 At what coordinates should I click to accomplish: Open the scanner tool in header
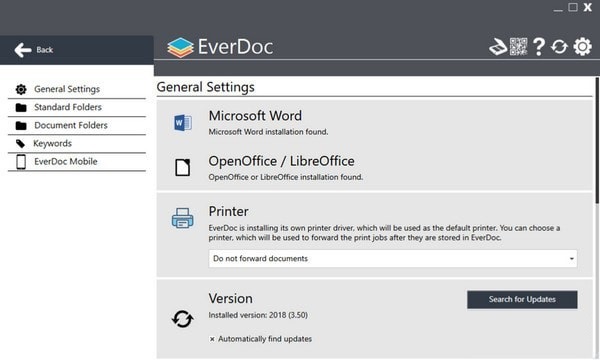click(498, 47)
